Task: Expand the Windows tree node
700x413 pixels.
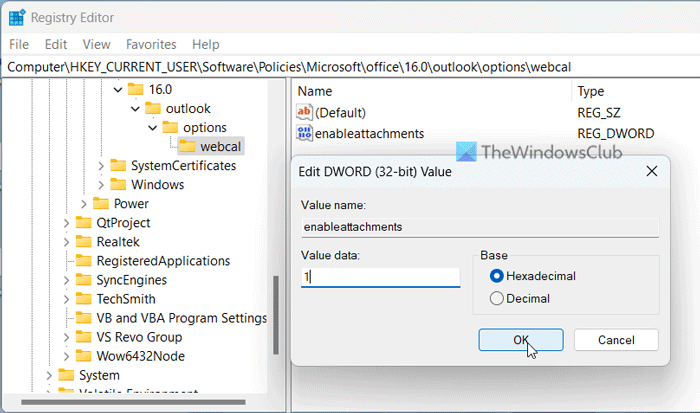Action: pos(101,185)
